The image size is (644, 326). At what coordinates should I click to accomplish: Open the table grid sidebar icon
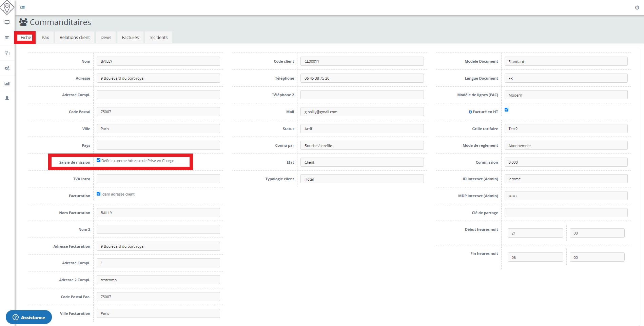pos(7,38)
